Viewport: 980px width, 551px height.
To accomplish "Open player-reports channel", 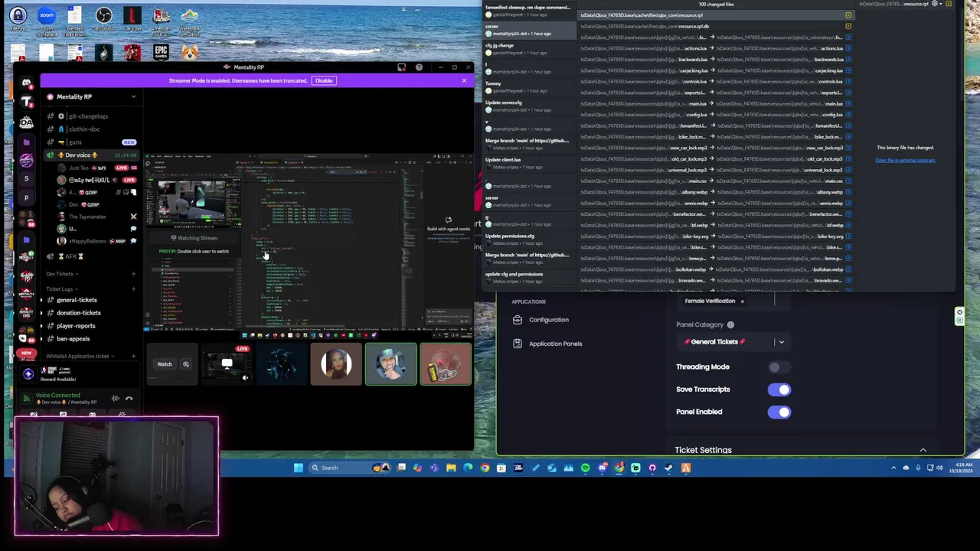I will (90, 326).
